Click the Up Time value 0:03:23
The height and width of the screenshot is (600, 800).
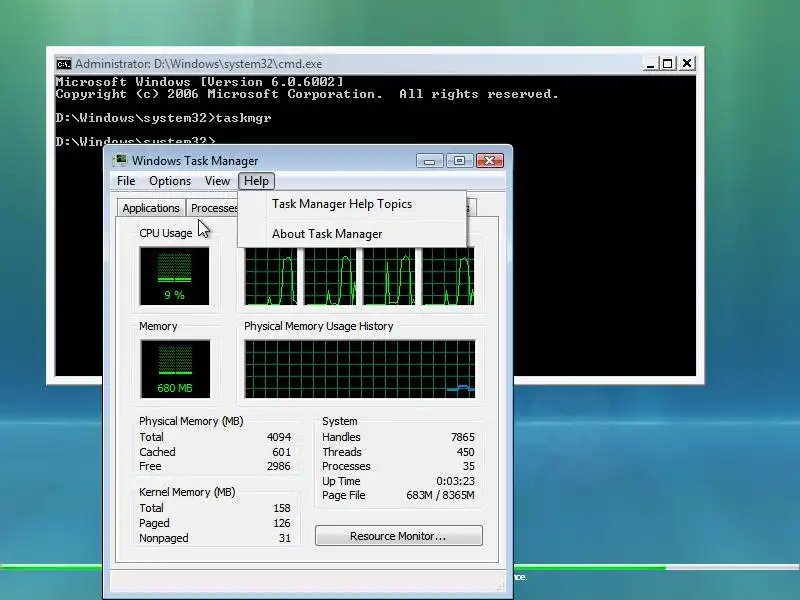(456, 481)
